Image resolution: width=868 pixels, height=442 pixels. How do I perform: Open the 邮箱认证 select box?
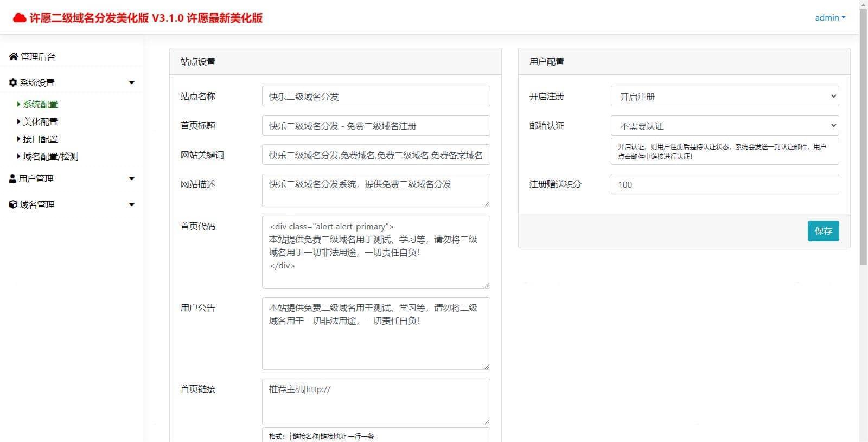pos(725,125)
